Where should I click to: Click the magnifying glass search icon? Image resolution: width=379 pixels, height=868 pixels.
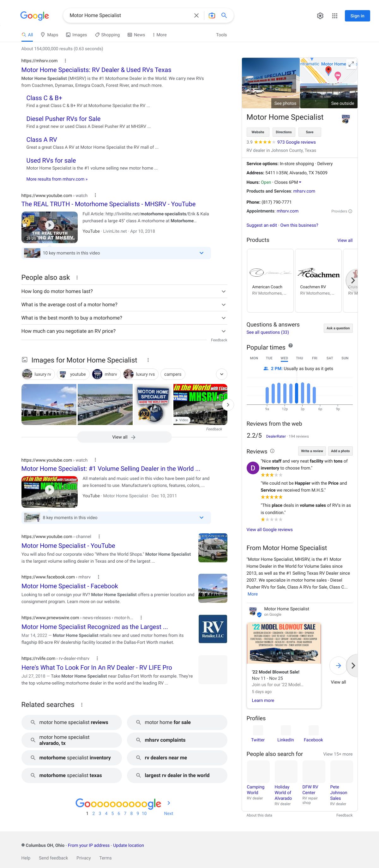(224, 15)
